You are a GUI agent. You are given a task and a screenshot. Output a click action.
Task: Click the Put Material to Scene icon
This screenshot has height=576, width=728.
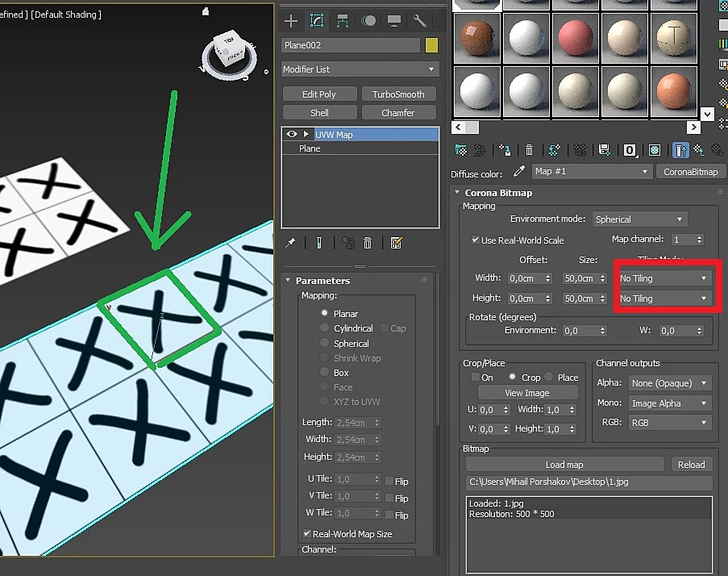click(x=480, y=150)
